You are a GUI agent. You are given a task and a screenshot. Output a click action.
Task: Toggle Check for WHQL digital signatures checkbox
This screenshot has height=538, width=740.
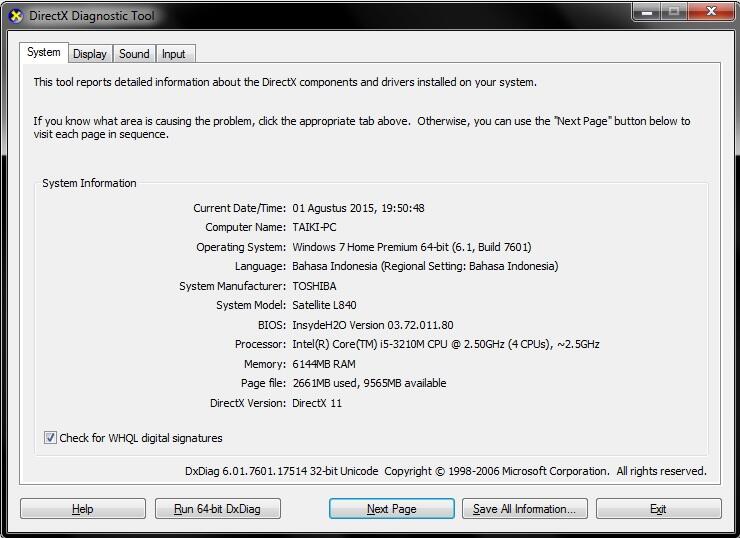[x=50, y=437]
